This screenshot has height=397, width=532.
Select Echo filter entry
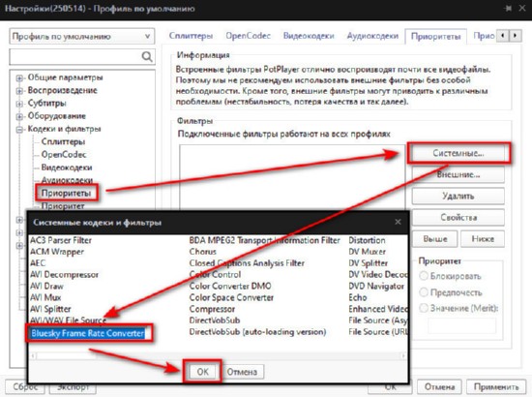coord(358,297)
